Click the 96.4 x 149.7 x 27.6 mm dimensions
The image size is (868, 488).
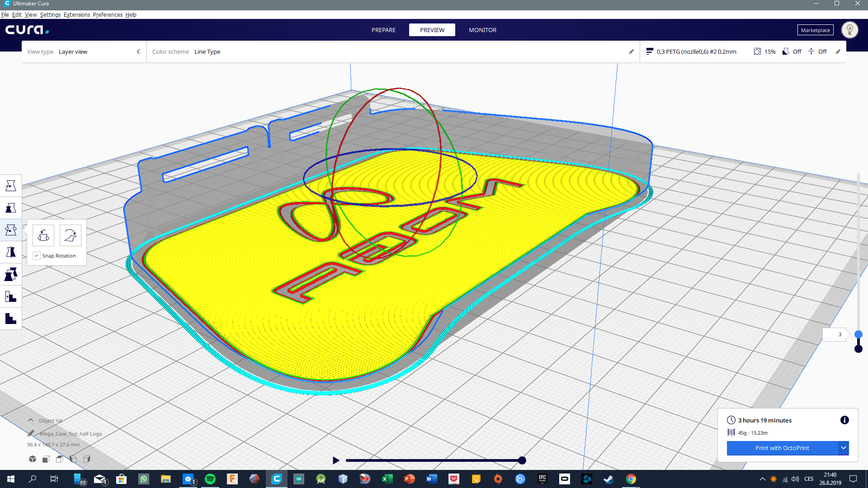pos(53,445)
